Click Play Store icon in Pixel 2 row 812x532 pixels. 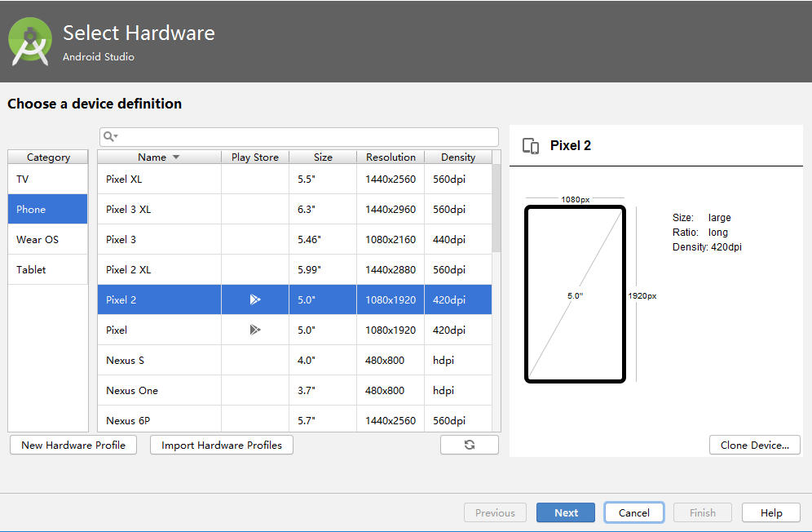click(255, 299)
